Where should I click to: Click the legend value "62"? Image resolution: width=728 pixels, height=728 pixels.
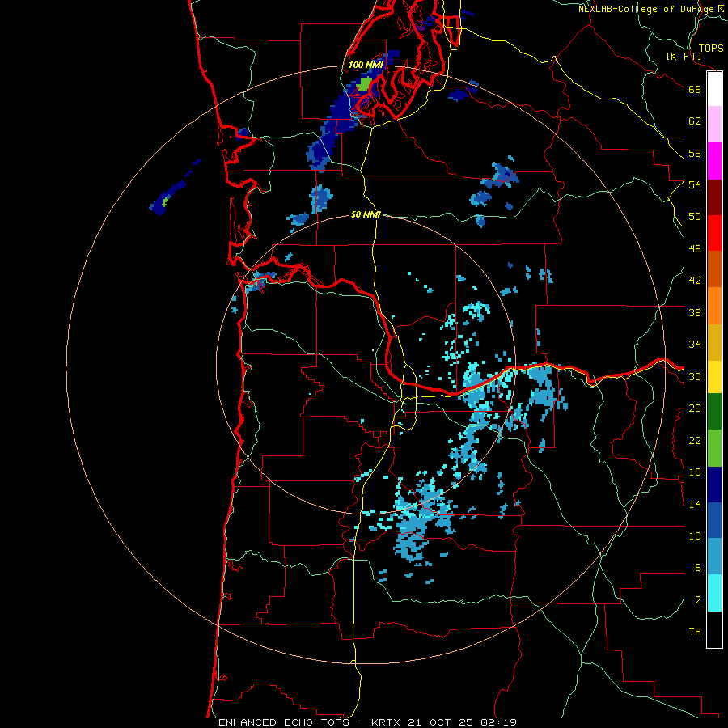pyautogui.click(x=695, y=121)
